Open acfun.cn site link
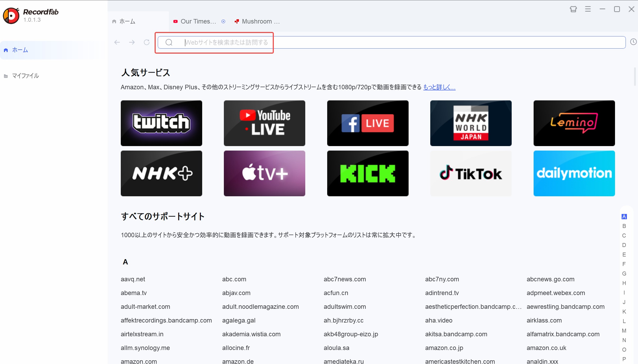 click(336, 293)
